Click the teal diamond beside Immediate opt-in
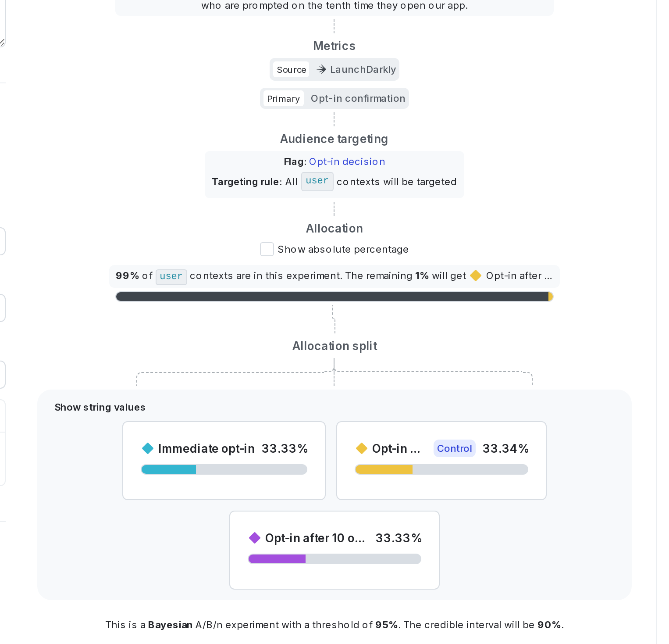Viewport: 669px width, 644px height. [x=148, y=448]
